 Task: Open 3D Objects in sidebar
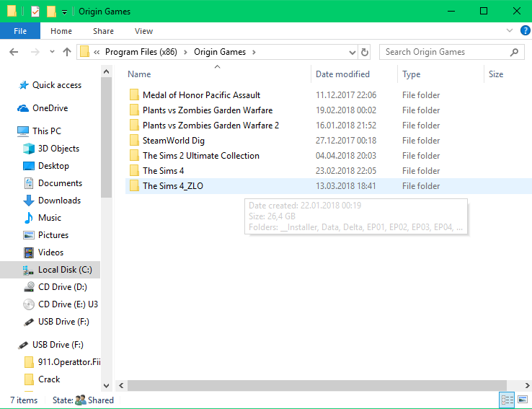pyautogui.click(x=58, y=149)
